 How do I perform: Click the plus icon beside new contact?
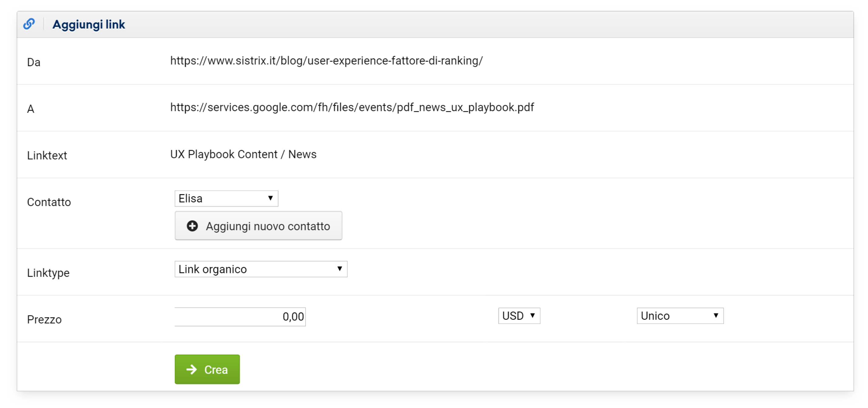click(192, 226)
